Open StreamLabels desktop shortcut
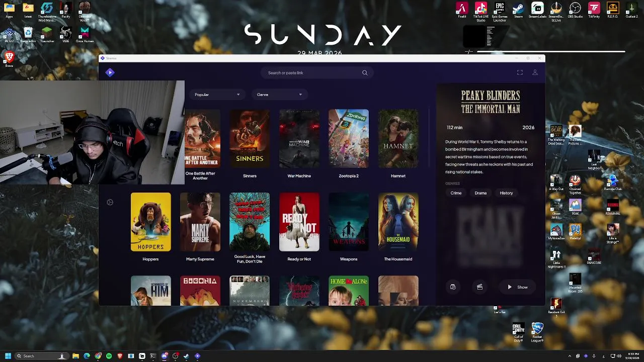644x362 pixels. (x=537, y=11)
